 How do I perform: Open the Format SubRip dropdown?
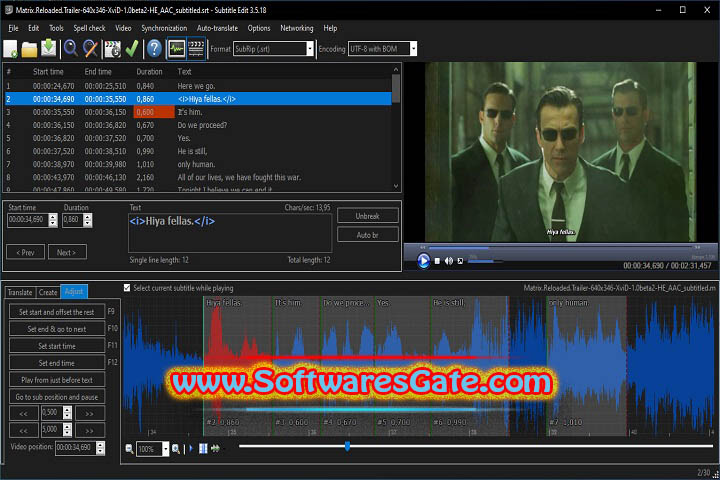310,49
